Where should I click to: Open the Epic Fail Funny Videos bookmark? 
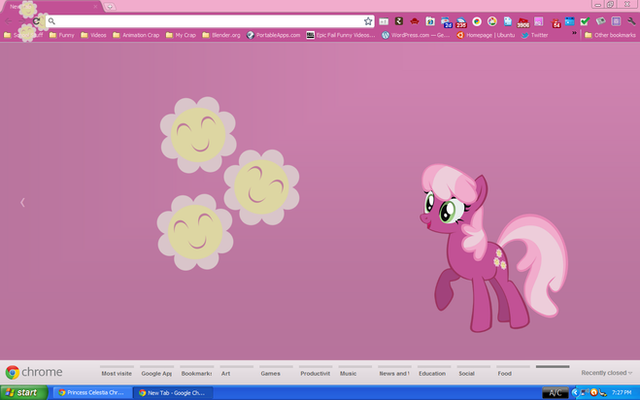tap(341, 35)
